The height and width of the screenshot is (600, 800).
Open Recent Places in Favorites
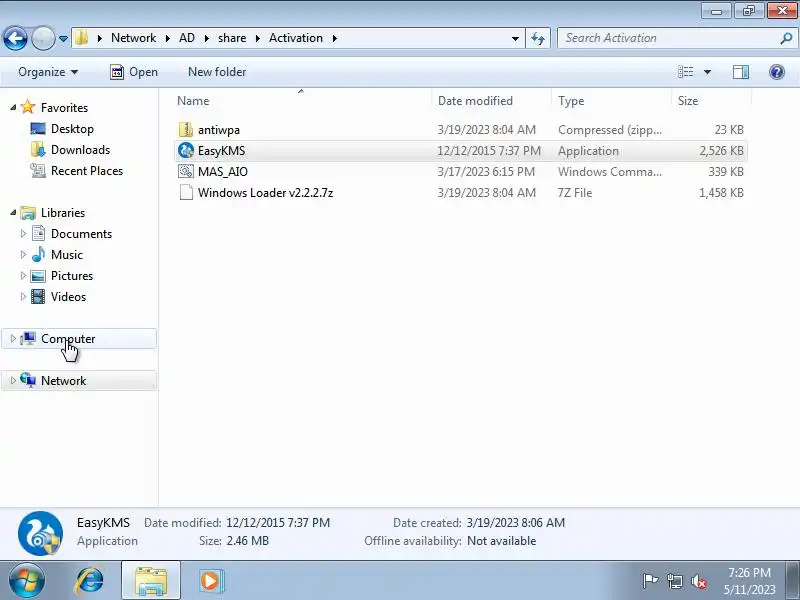(87, 170)
